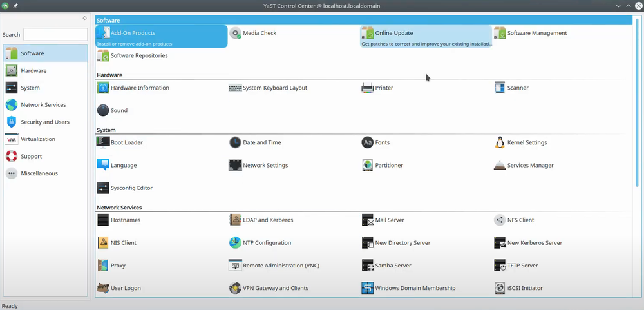Open the Scanner module icon
644x310 pixels.
point(500,88)
